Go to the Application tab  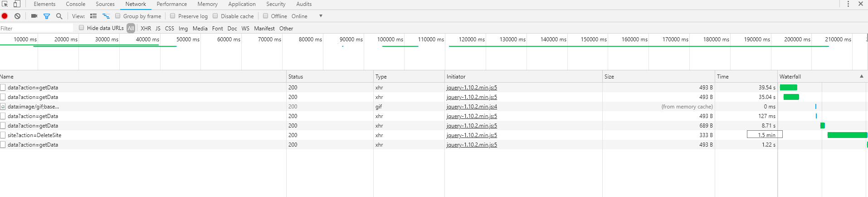tap(242, 4)
